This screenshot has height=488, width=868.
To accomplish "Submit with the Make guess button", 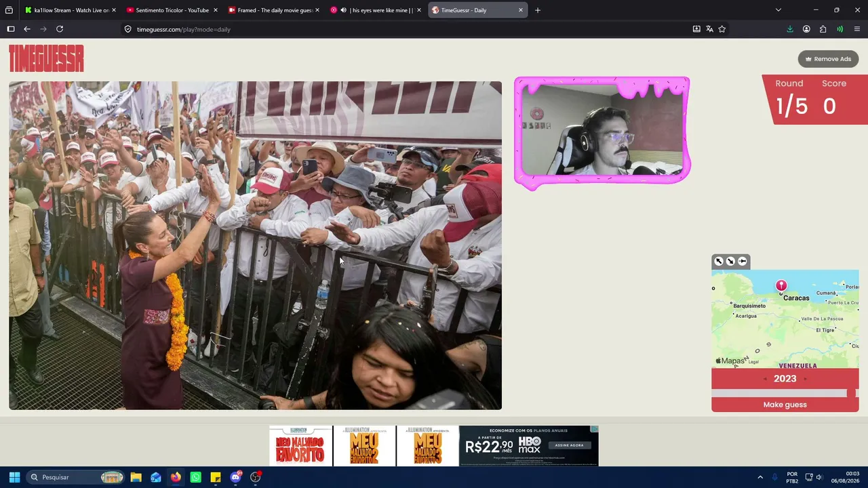I will coord(785,405).
